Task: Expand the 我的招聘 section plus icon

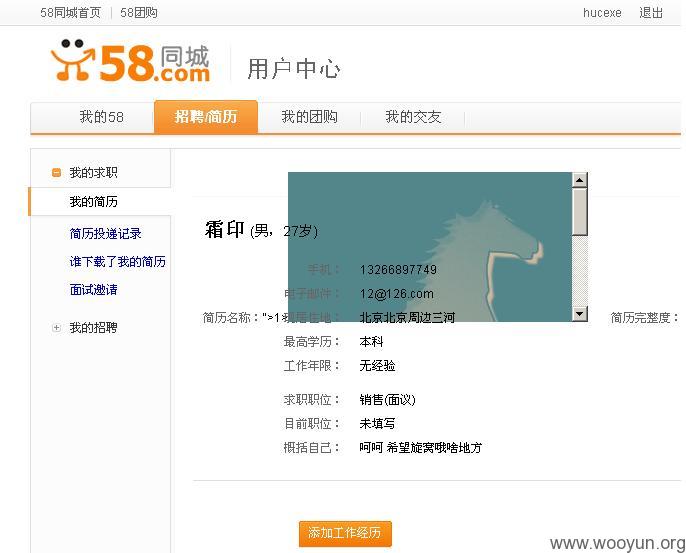Action: [56, 327]
